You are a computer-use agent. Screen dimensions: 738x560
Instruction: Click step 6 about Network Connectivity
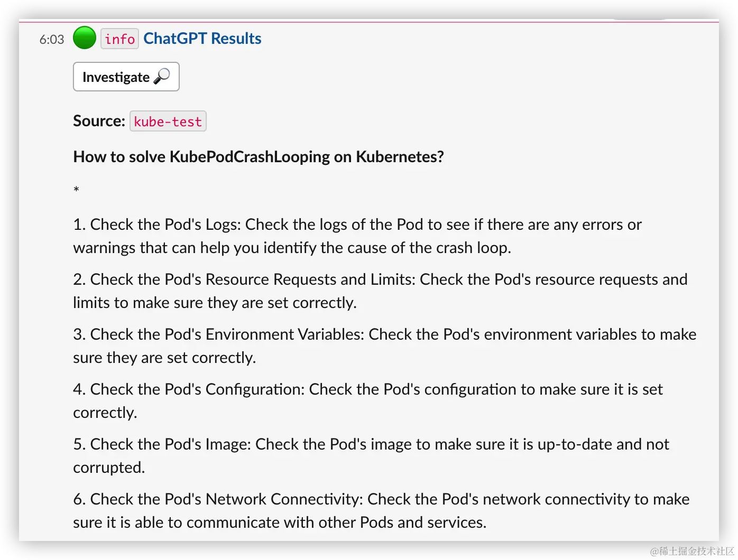click(x=381, y=511)
